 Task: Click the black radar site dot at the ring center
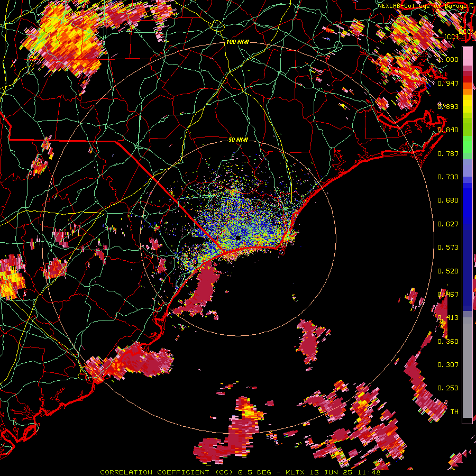coord(237,237)
